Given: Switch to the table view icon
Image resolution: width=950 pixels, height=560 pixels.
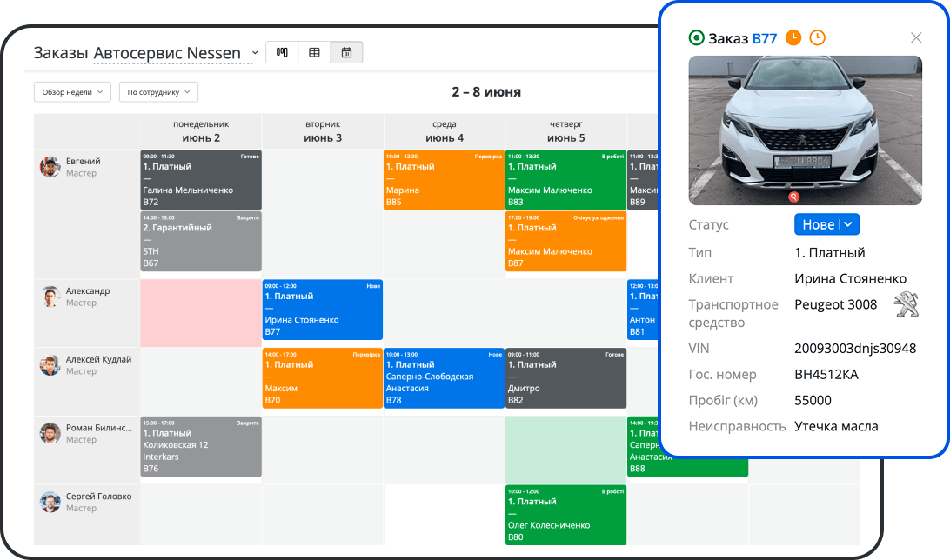Looking at the screenshot, I should click(x=314, y=52).
